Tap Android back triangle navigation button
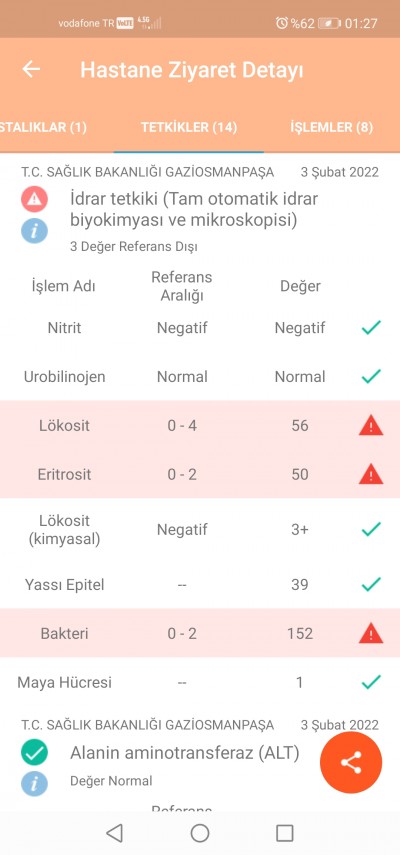 (114, 833)
